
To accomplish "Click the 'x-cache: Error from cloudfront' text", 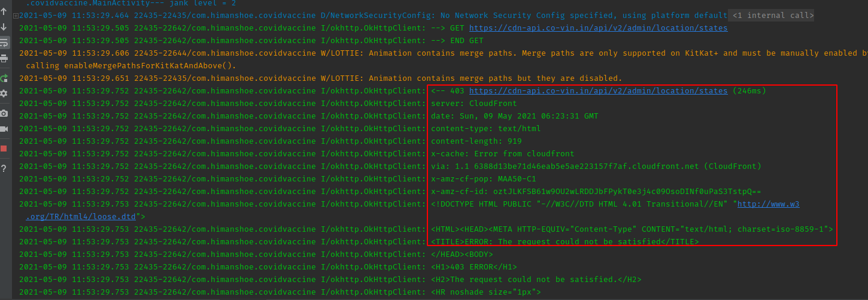I will pos(502,154).
